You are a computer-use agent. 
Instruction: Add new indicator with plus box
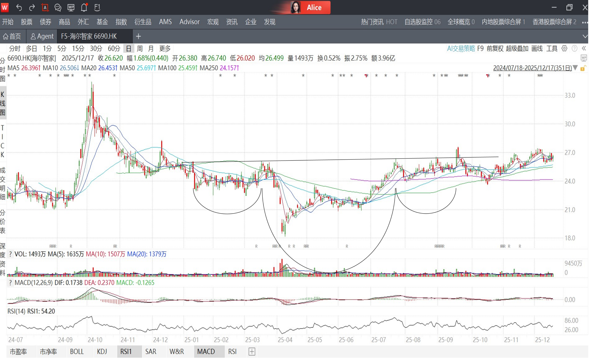pyautogui.click(x=252, y=352)
